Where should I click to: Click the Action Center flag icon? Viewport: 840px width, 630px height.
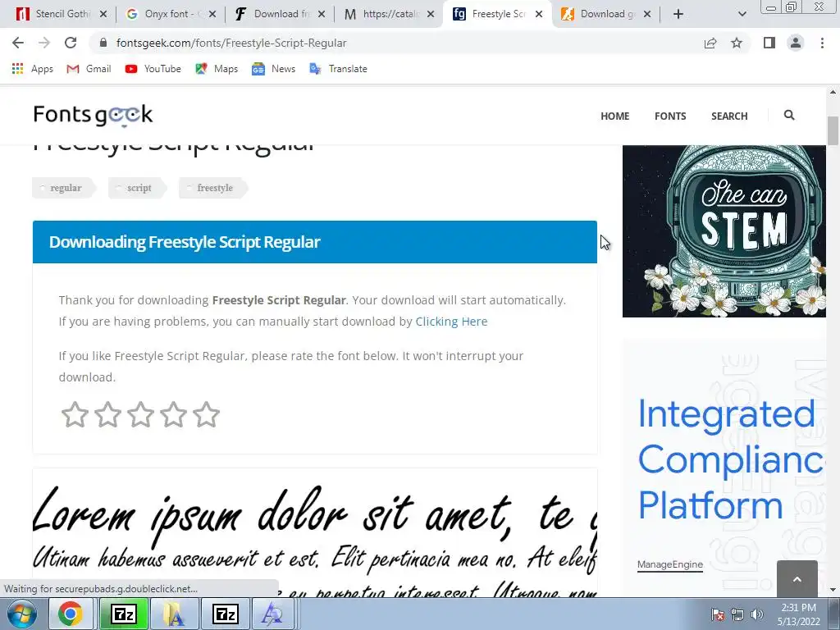click(x=718, y=614)
